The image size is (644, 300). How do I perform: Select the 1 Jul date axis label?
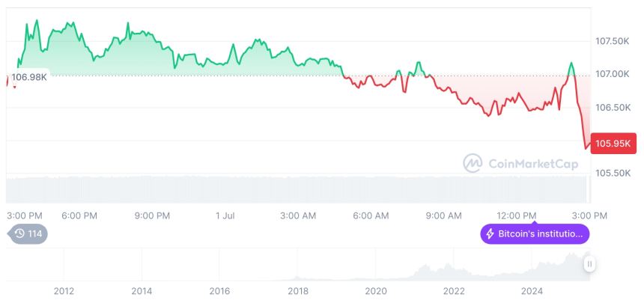(x=225, y=215)
